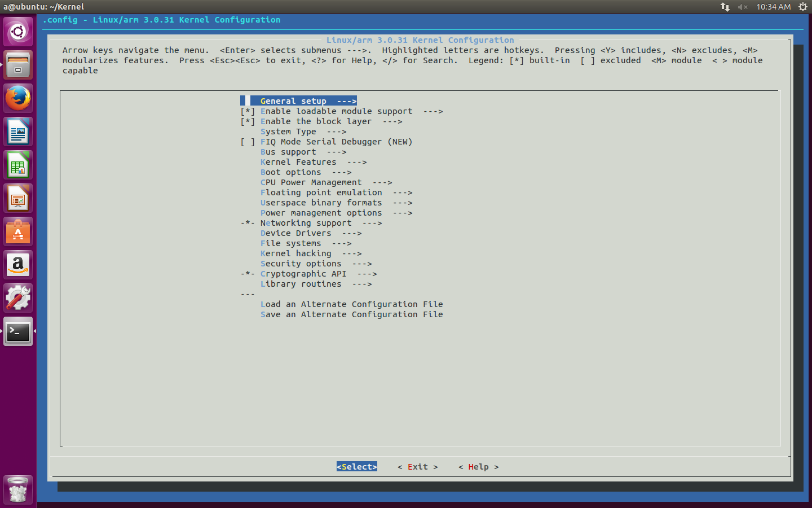Viewport: 812px width, 508px height.
Task: Toggle FIQ Mode Serial Debugger checkbox
Action: [248, 142]
